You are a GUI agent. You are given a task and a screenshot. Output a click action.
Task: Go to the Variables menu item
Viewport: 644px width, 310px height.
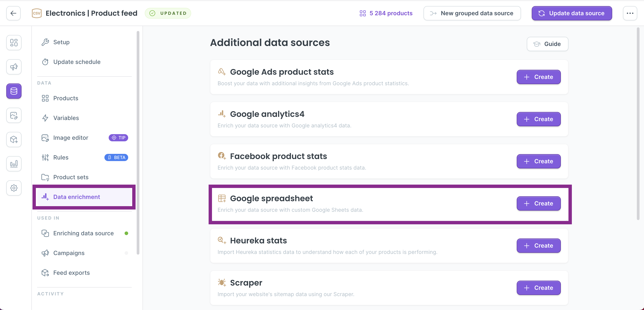66,118
